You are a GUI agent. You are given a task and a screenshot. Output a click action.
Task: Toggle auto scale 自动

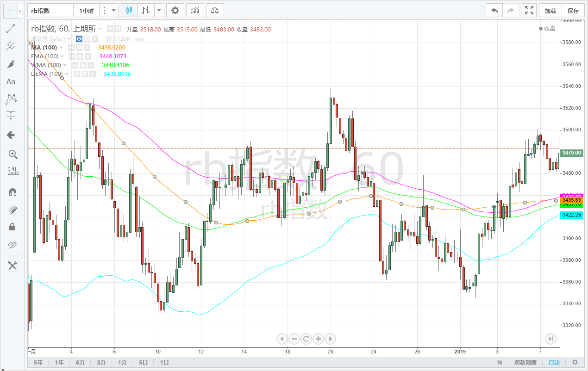(554, 363)
